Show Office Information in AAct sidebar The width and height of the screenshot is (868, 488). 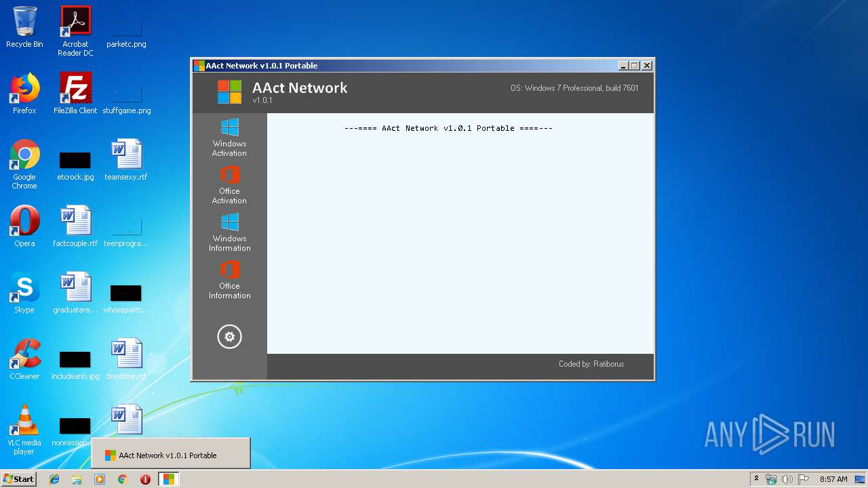[x=229, y=280]
